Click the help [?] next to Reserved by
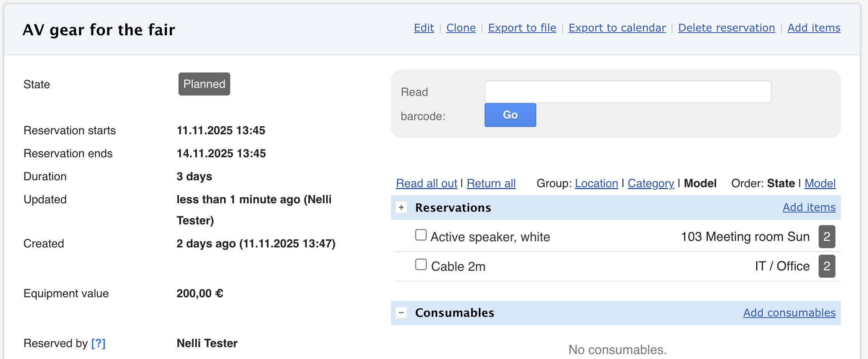 tap(98, 343)
